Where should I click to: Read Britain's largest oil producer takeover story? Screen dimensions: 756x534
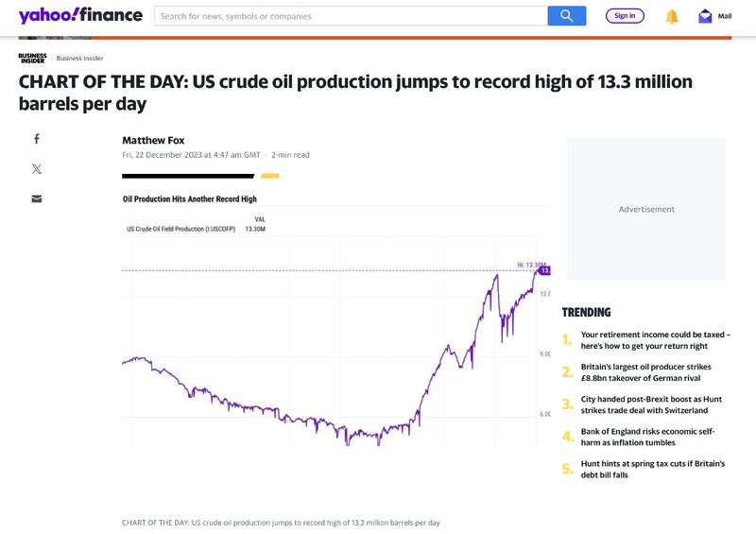click(645, 372)
